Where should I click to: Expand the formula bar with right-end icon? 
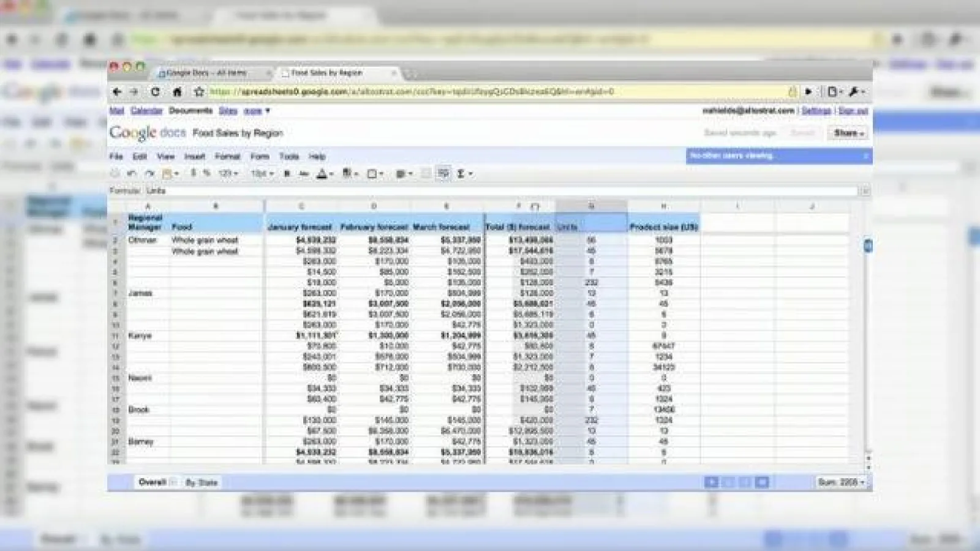(865, 191)
